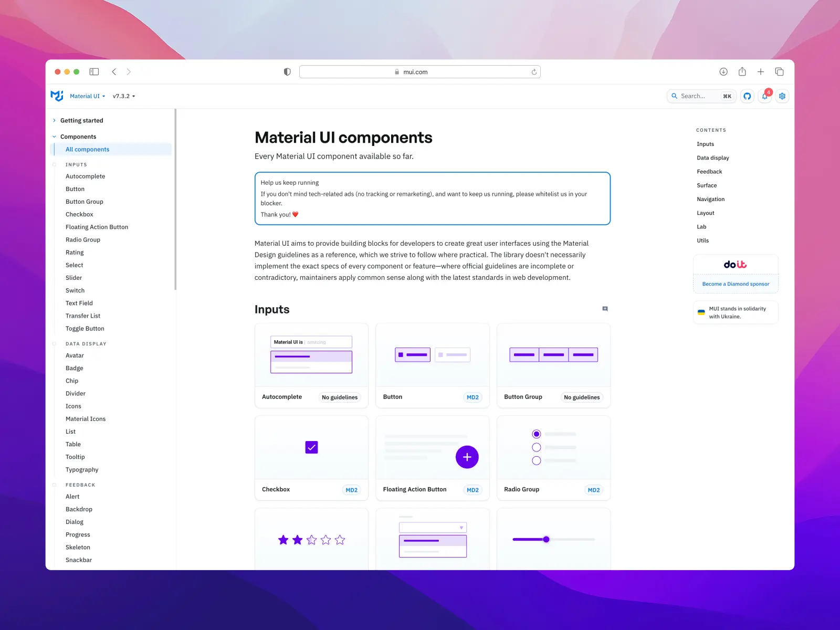Open Typography in sidebar
Screen dimensions: 840x630
[x=82, y=470]
